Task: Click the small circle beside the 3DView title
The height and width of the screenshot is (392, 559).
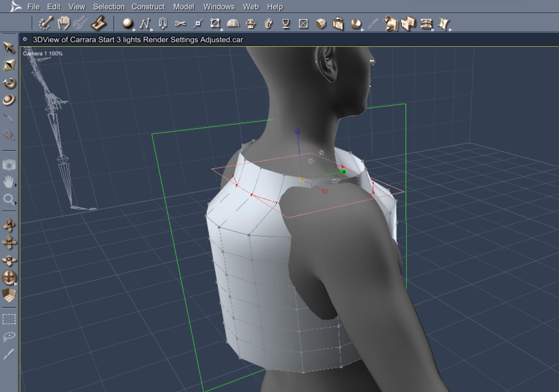Action: 25,39
